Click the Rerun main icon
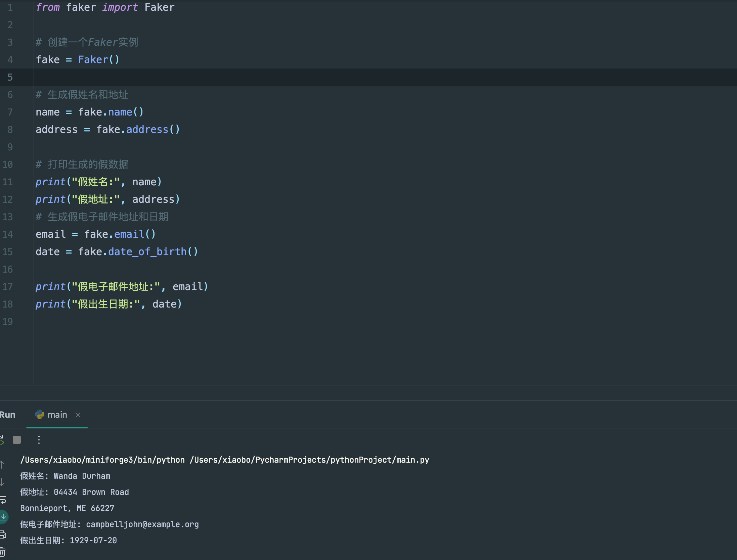The height and width of the screenshot is (560, 737). pyautogui.click(x=2, y=440)
